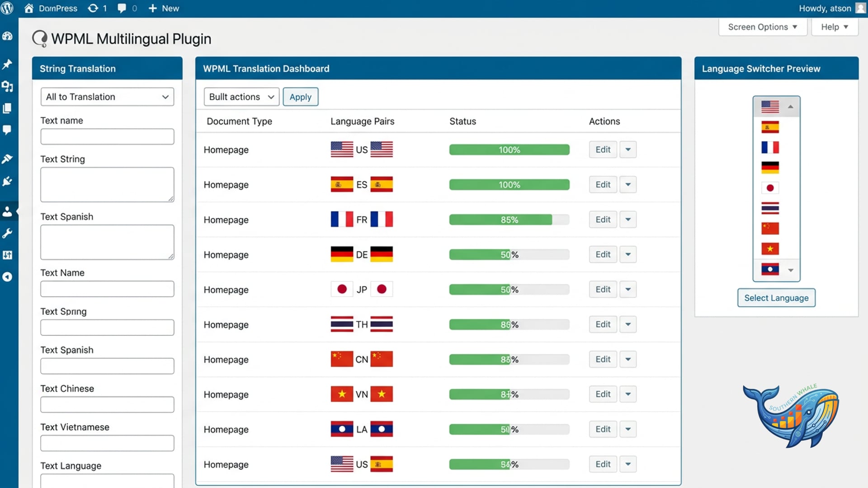Viewport: 868px width, 488px height.
Task: Click Edit for the US Homepage row
Action: (x=603, y=150)
